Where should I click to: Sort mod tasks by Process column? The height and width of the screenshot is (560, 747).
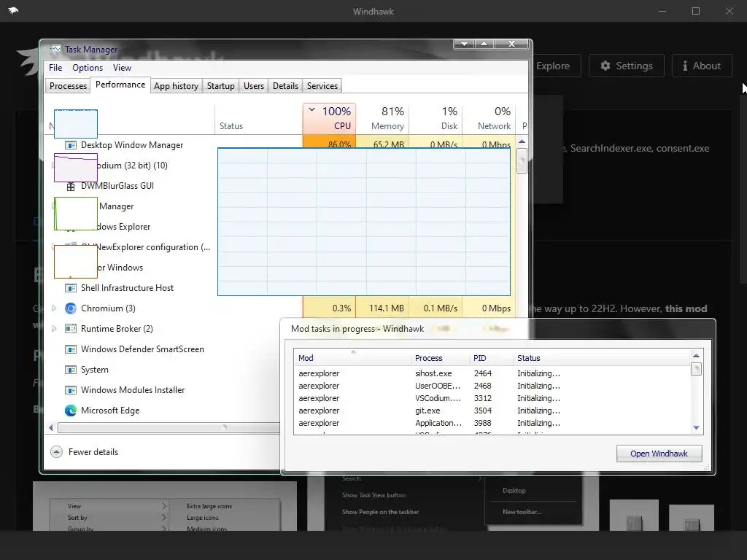point(439,358)
